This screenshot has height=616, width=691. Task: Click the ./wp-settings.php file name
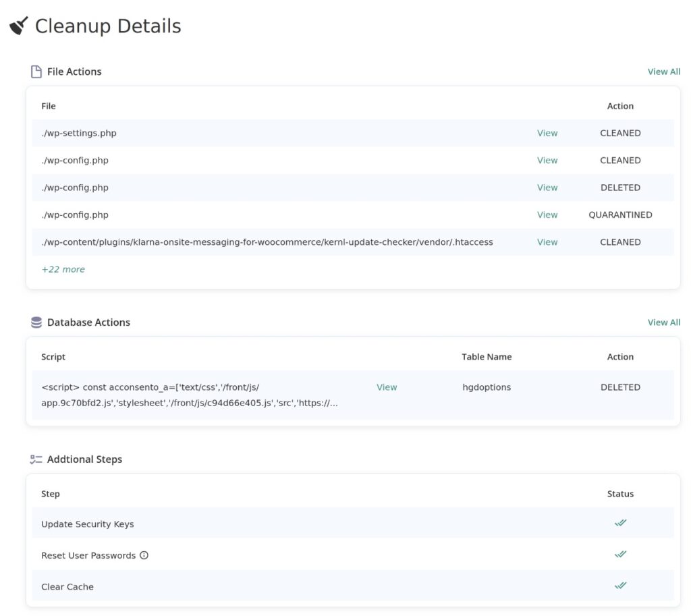(x=79, y=133)
